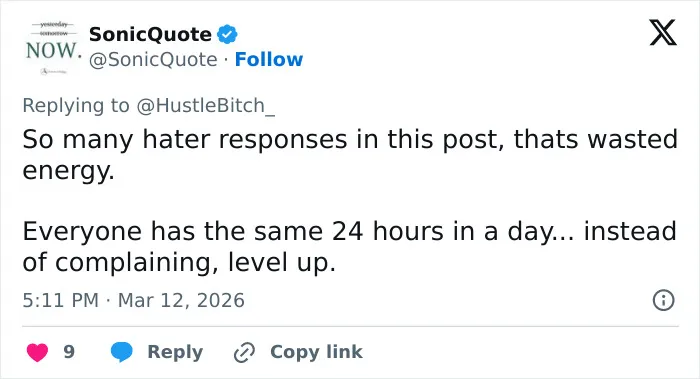The width and height of the screenshot is (700, 379).
Task: Open the circled info icon
Action: click(x=663, y=300)
